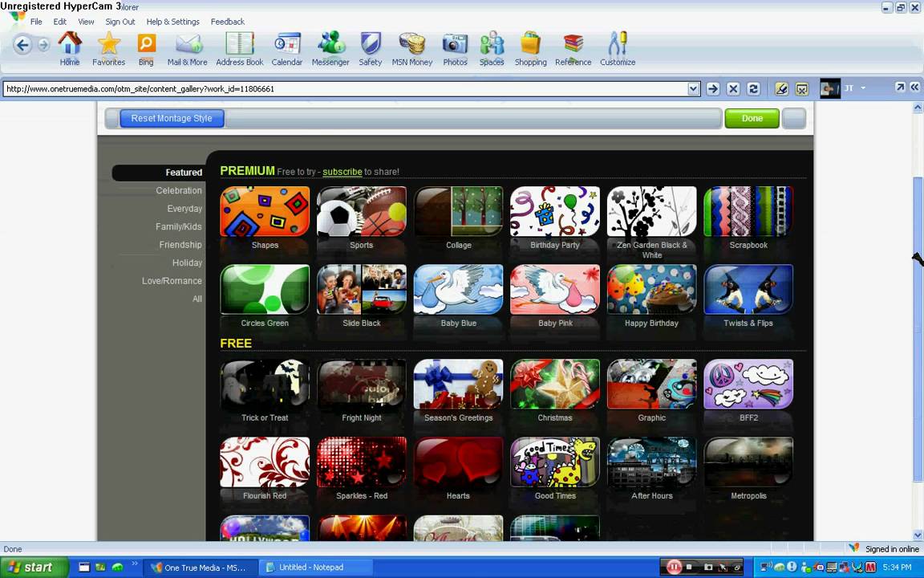Choose the Christmas free style
Image resolution: width=924 pixels, height=578 pixels.
coord(555,384)
